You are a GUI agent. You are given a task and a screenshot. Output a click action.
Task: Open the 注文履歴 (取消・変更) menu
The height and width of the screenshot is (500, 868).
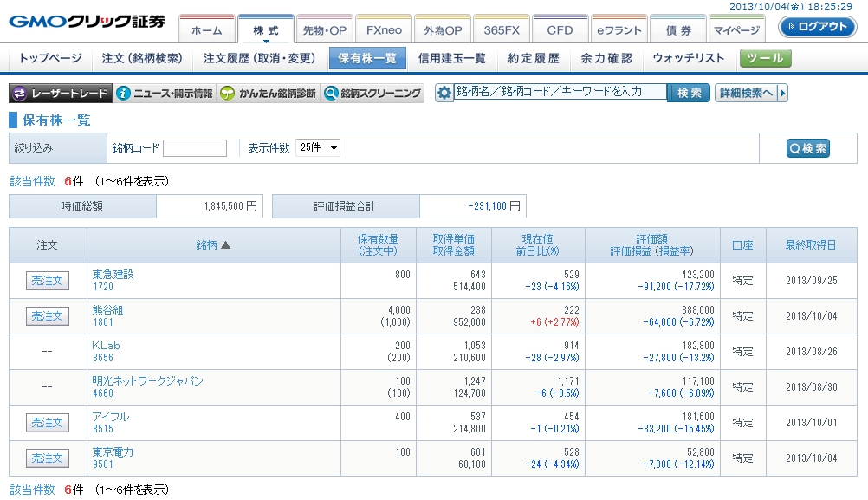tap(259, 58)
